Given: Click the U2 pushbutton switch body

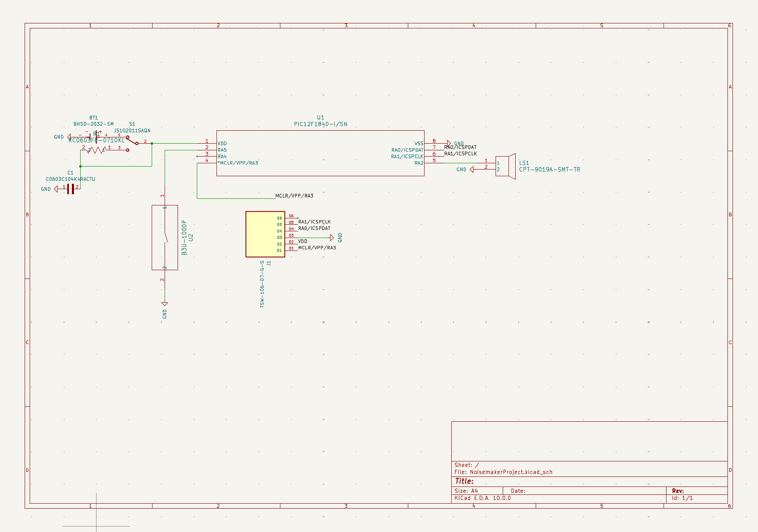Looking at the screenshot, I should pos(165,237).
